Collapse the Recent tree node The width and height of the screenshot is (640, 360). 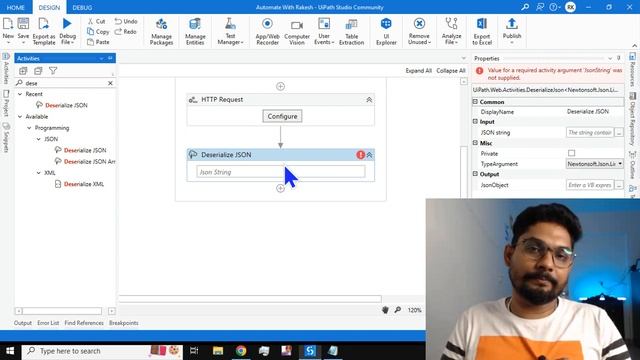(20, 94)
